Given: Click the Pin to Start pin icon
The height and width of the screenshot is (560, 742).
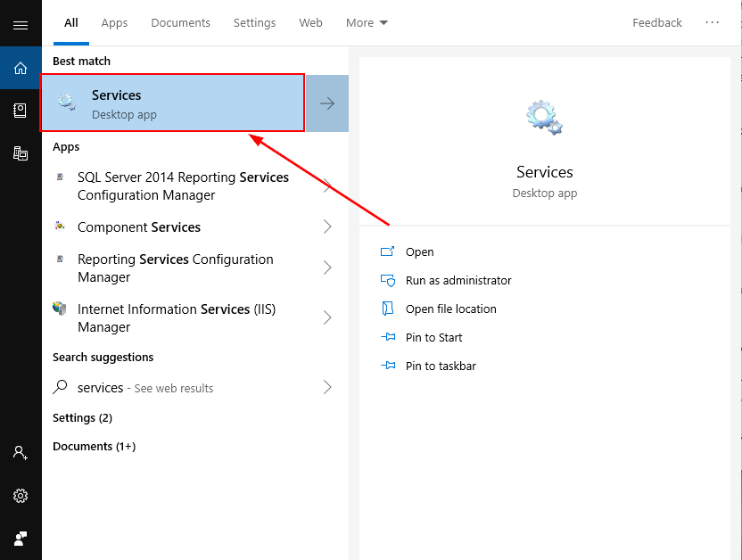Looking at the screenshot, I should pos(388,337).
